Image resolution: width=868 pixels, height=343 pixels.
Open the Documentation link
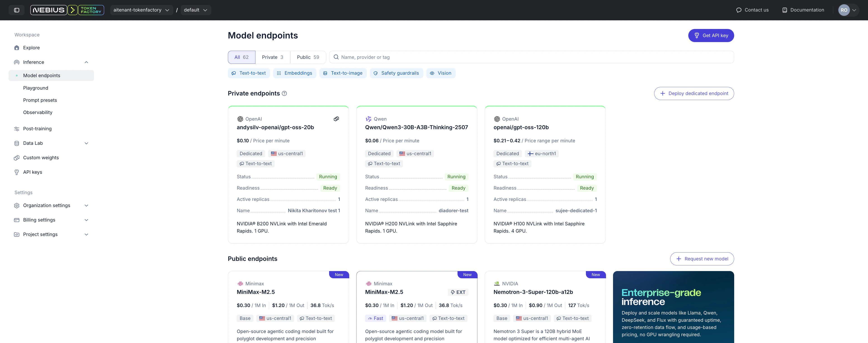point(803,10)
